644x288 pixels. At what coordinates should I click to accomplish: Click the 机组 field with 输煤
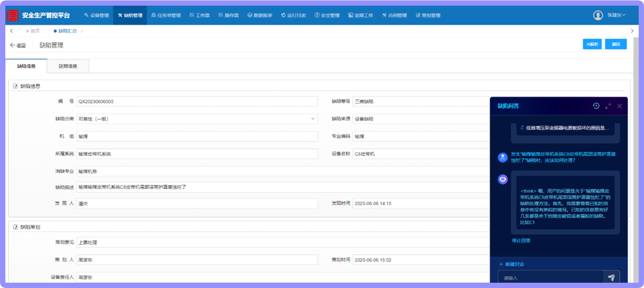pos(197,137)
